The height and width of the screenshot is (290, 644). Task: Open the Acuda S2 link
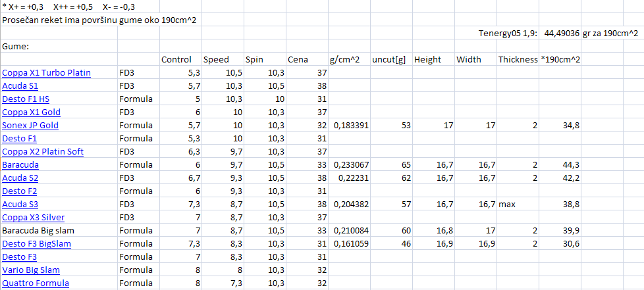click(20, 178)
